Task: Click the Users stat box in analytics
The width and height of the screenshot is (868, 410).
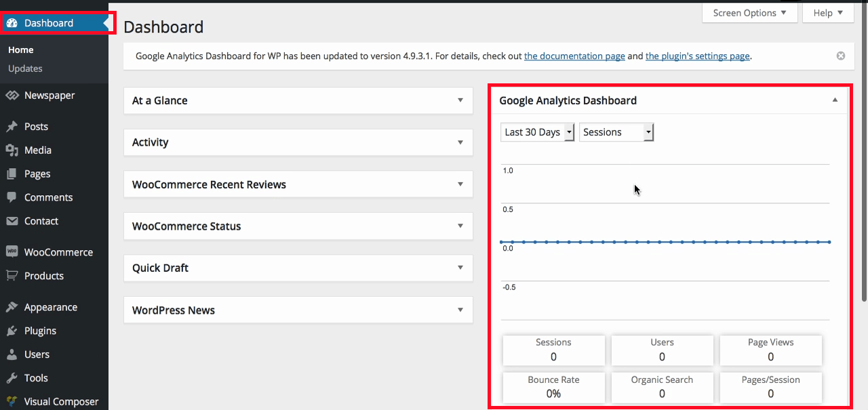Action: coord(662,350)
